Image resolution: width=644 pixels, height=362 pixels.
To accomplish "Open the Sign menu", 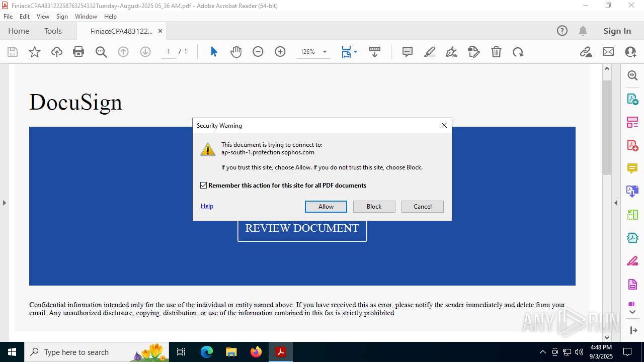I will (62, 17).
